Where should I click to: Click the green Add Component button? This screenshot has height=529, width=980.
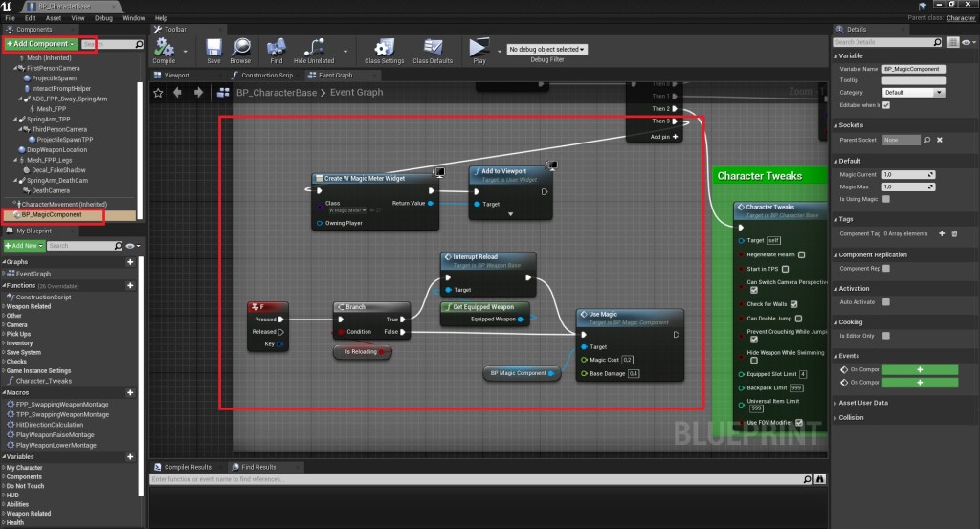coord(39,44)
